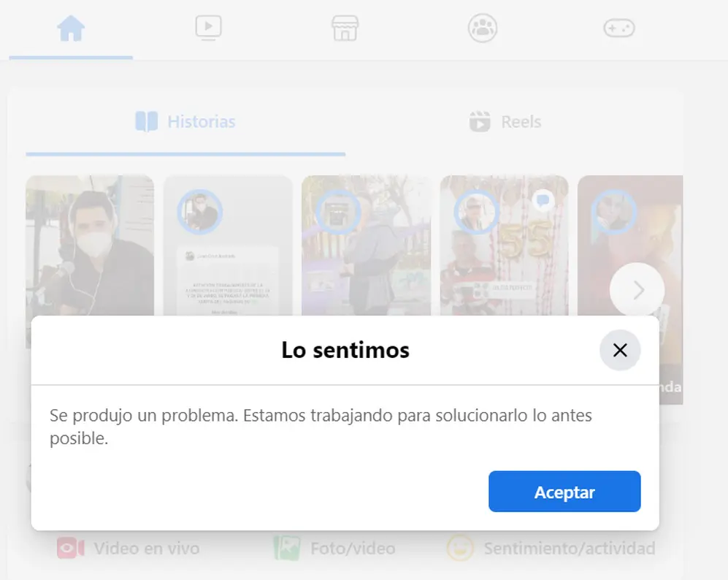Open the Groups icon

click(x=483, y=28)
